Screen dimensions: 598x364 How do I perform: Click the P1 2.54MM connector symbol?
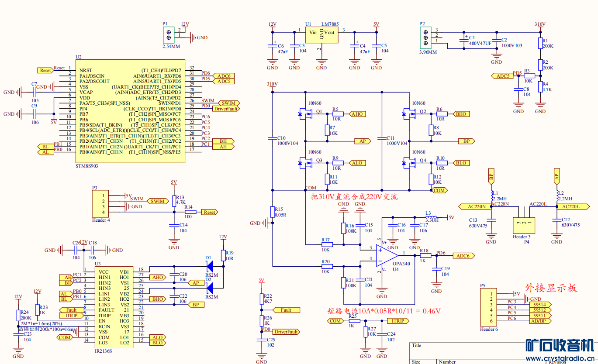point(168,34)
